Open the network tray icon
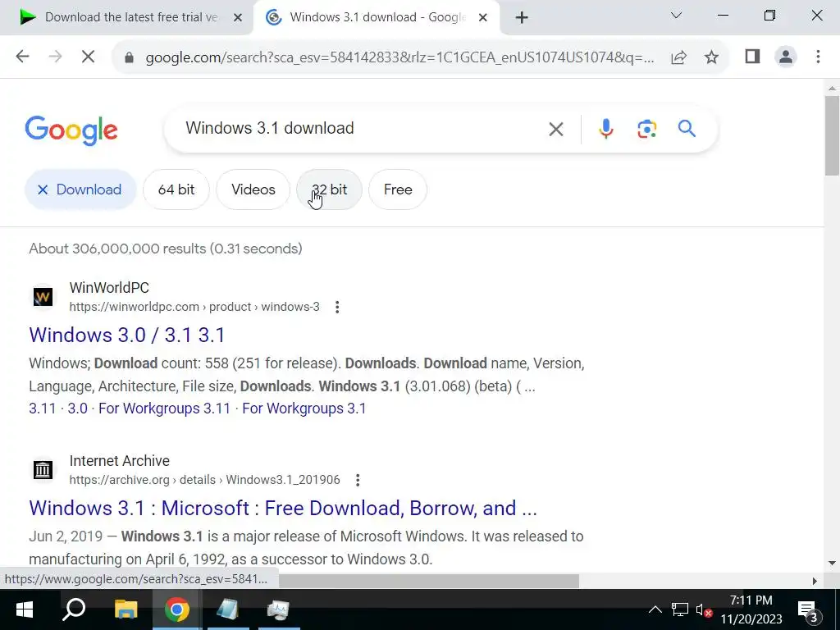The image size is (840, 630). click(679, 609)
